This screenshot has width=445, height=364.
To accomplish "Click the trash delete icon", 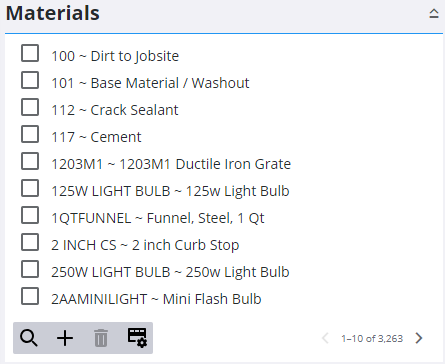I will tap(101, 338).
